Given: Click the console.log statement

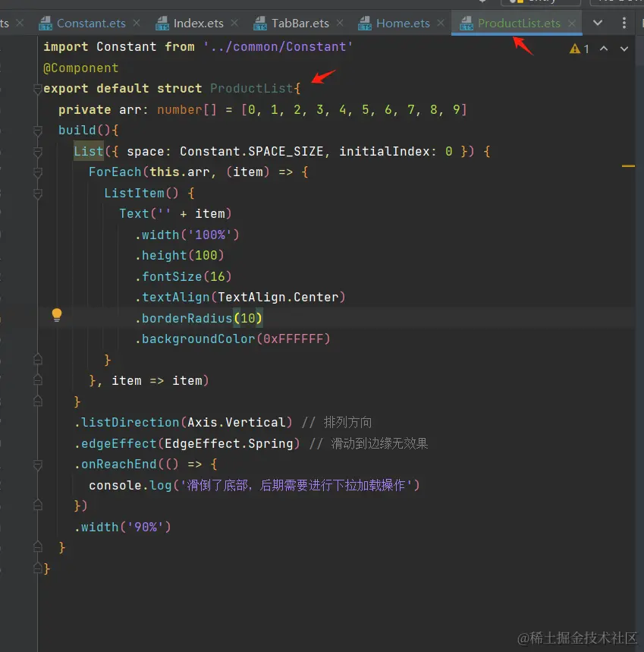Looking at the screenshot, I should 254,485.
